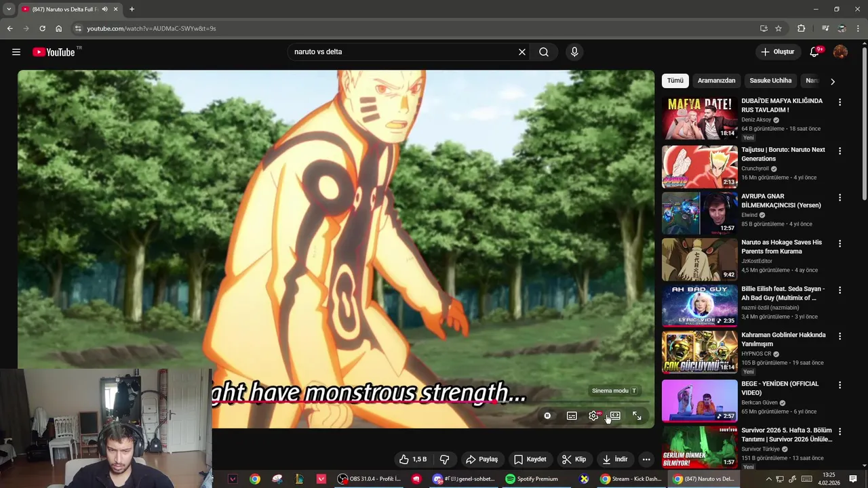The width and height of the screenshot is (868, 488).
Task: Open the AVRUPA GNAR video thumbnail
Action: (699, 213)
